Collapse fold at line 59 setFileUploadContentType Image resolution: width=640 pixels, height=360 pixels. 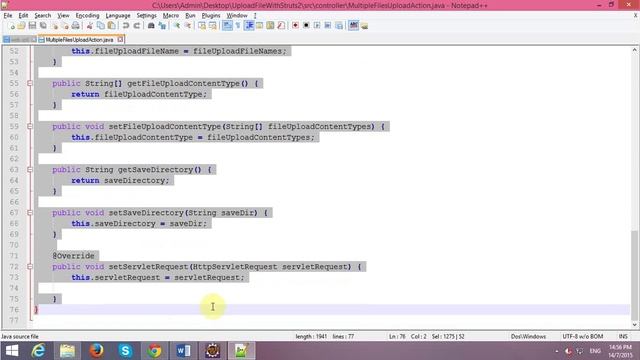click(30, 127)
